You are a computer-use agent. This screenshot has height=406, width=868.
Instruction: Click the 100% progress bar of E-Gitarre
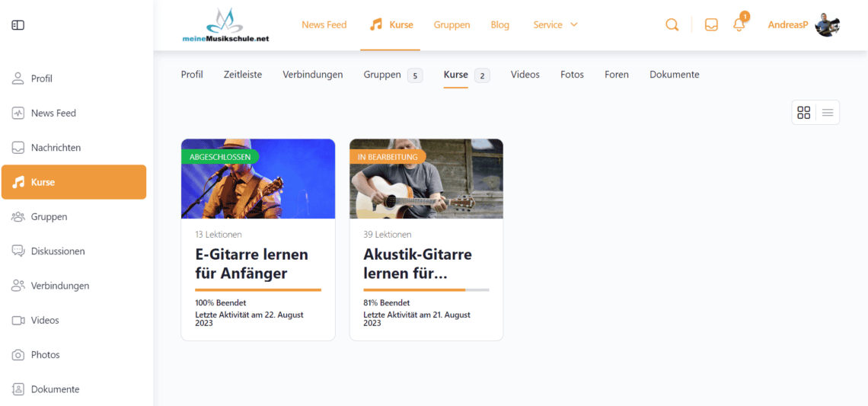tap(258, 289)
